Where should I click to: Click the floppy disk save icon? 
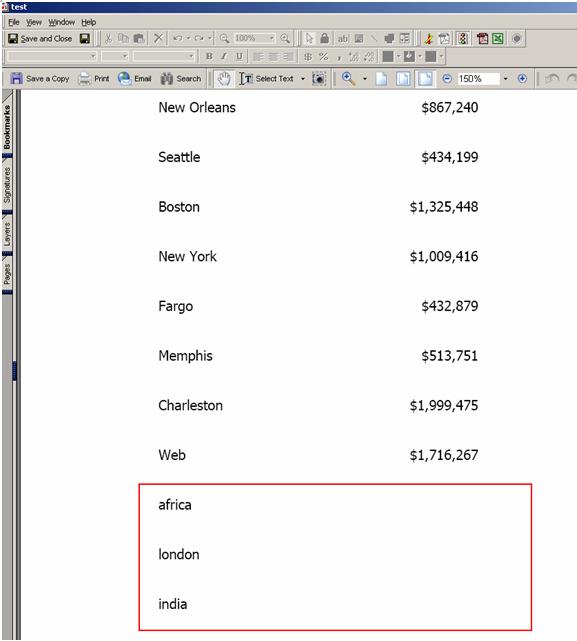(x=85, y=38)
